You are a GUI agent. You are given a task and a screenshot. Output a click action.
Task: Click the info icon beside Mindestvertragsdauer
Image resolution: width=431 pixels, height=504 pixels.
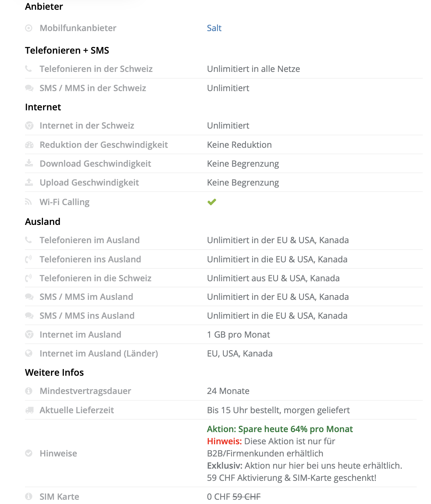[x=29, y=391]
